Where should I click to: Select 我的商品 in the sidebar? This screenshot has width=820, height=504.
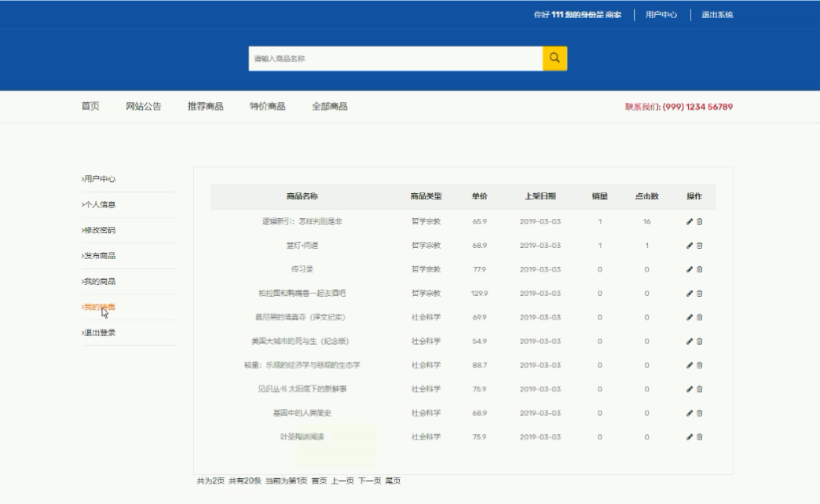98,281
